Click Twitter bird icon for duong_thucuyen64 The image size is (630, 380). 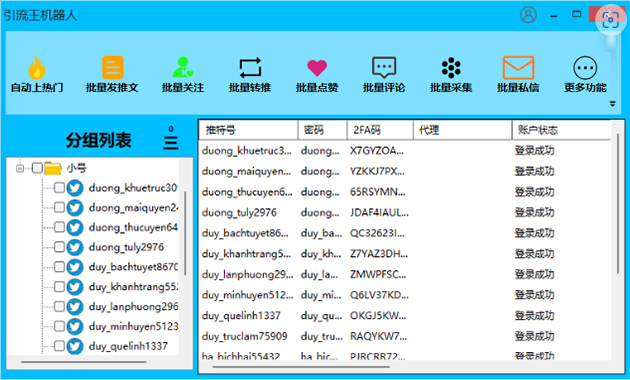click(75, 227)
